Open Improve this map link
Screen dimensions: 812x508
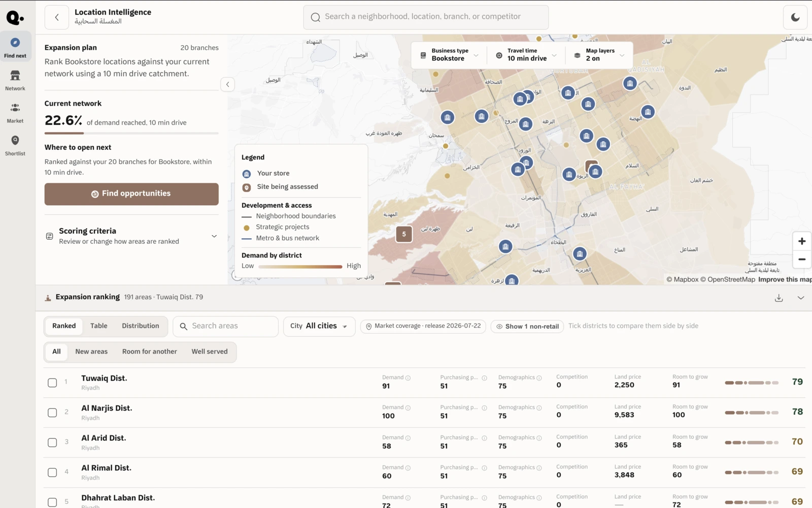click(x=785, y=279)
